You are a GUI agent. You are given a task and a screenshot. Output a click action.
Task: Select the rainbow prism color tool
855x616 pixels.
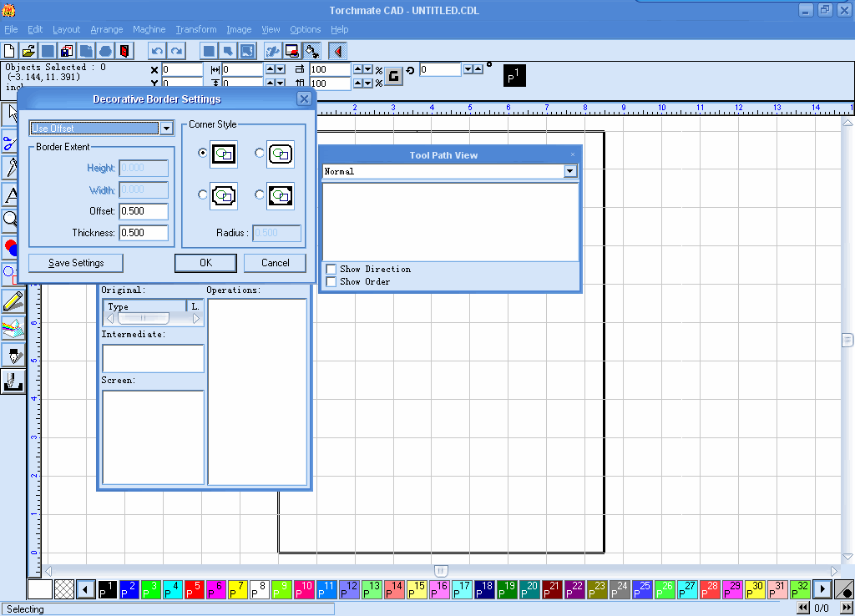13,329
